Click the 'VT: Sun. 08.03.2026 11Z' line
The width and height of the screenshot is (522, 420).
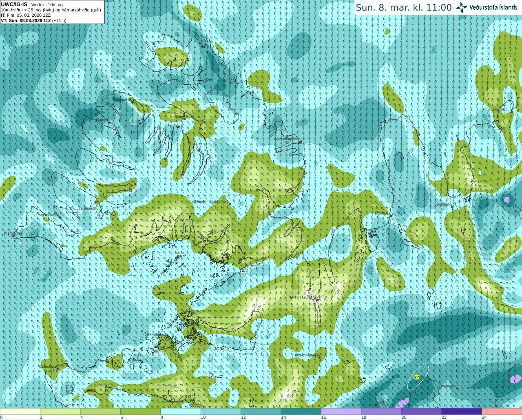[26, 20]
